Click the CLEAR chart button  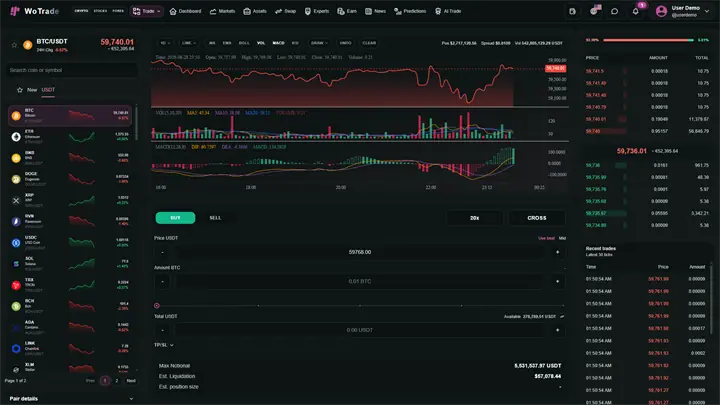point(369,43)
